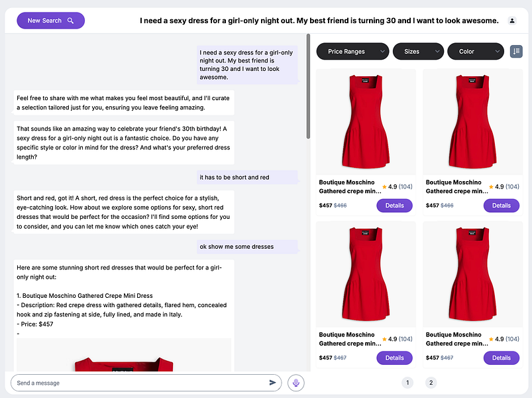Open Details for bottom-right $467 dress

(501, 358)
